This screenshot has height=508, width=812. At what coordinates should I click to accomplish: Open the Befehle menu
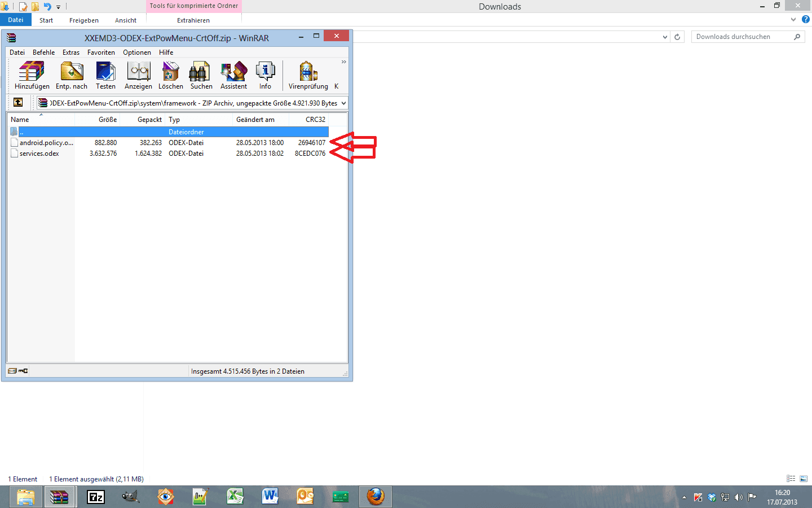43,52
